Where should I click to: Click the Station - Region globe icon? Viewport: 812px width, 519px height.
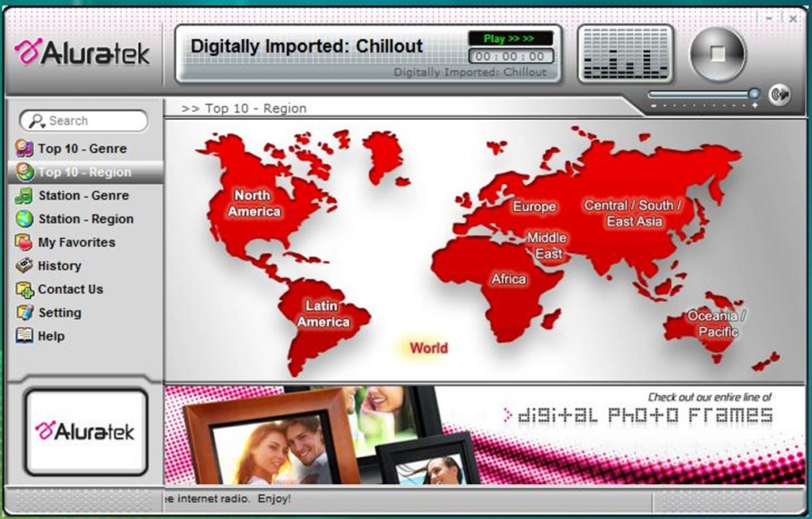(25, 219)
